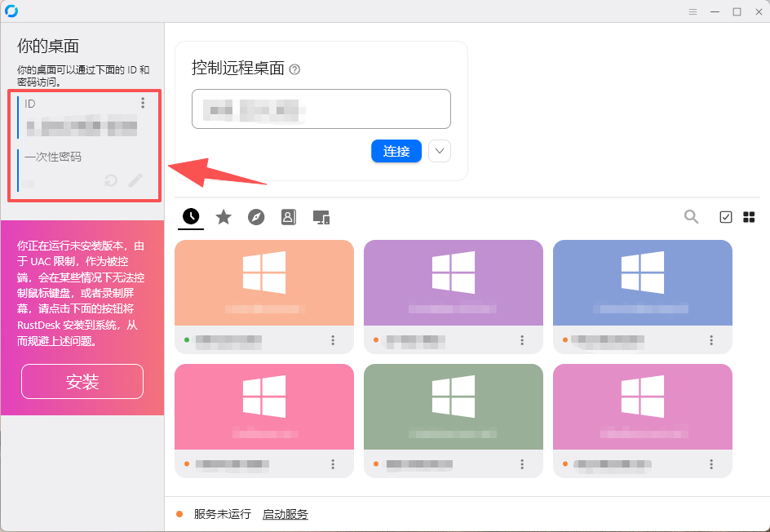Open the discovered compass tab
The height and width of the screenshot is (532, 770).
click(x=256, y=216)
